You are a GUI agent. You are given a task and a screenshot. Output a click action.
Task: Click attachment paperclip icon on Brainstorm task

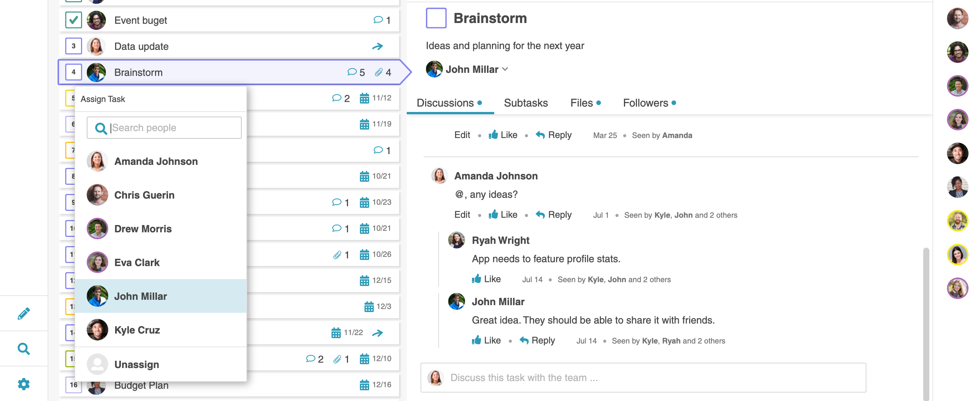(379, 72)
